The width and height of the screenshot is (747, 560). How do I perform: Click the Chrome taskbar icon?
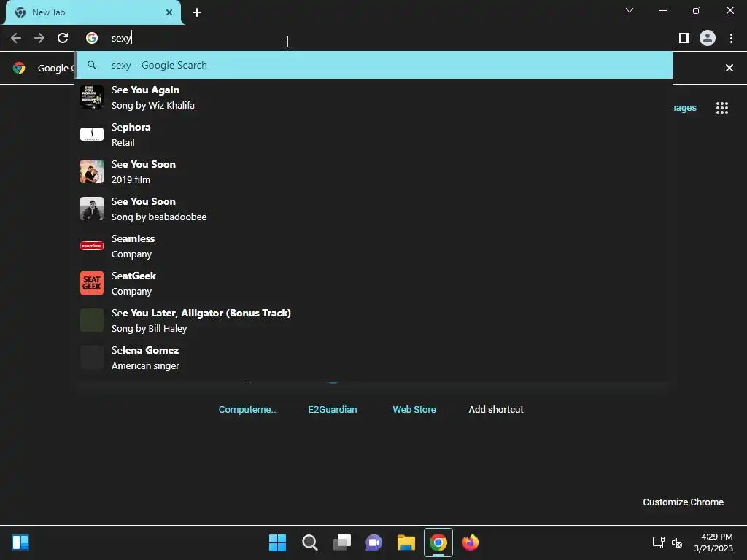point(438,542)
